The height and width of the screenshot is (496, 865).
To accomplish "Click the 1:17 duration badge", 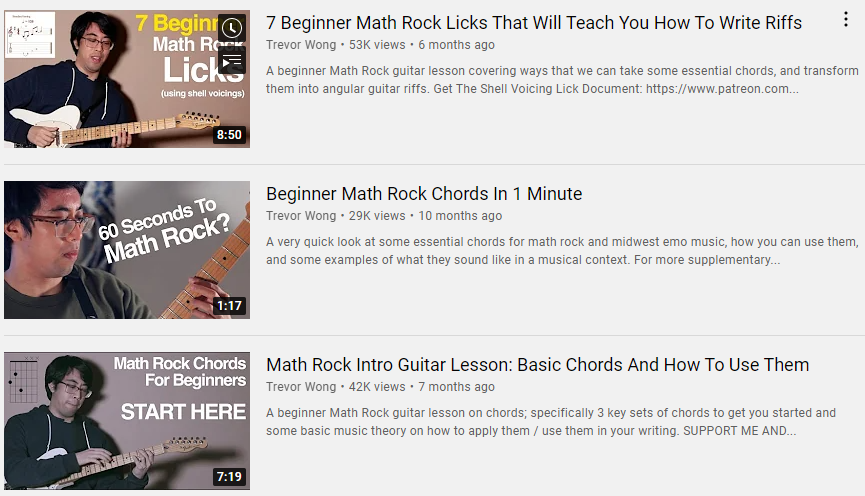I will (229, 306).
